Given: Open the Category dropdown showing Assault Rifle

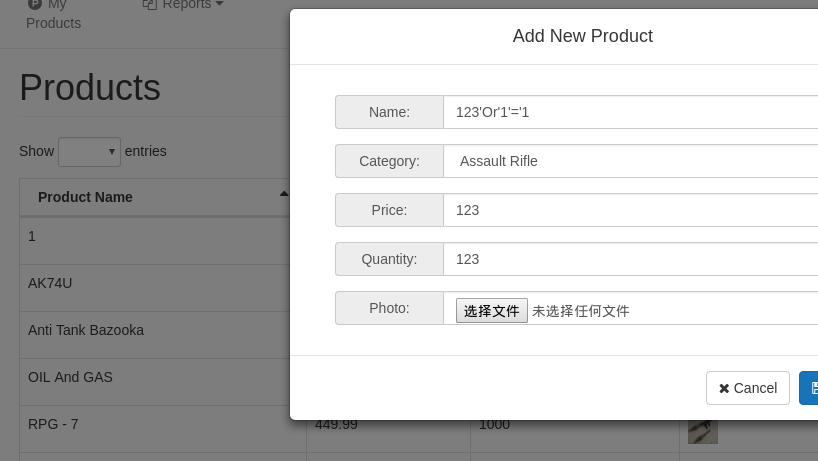Looking at the screenshot, I should click(x=630, y=161).
